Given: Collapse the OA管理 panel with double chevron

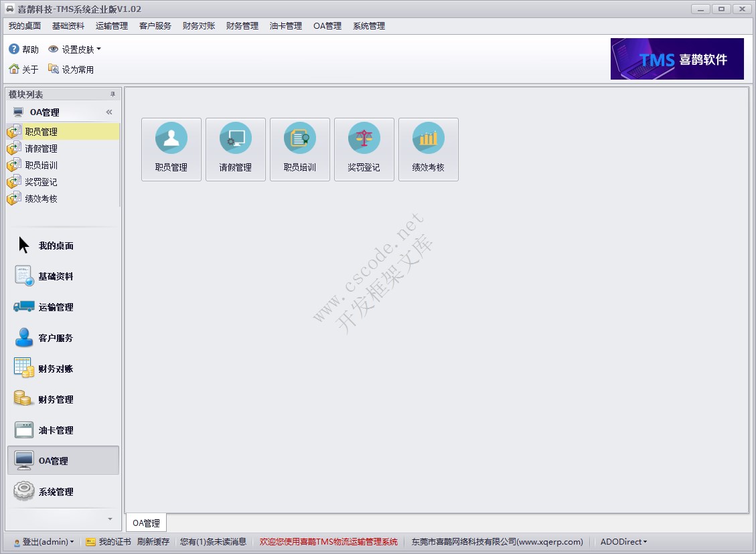Looking at the screenshot, I should [x=109, y=112].
